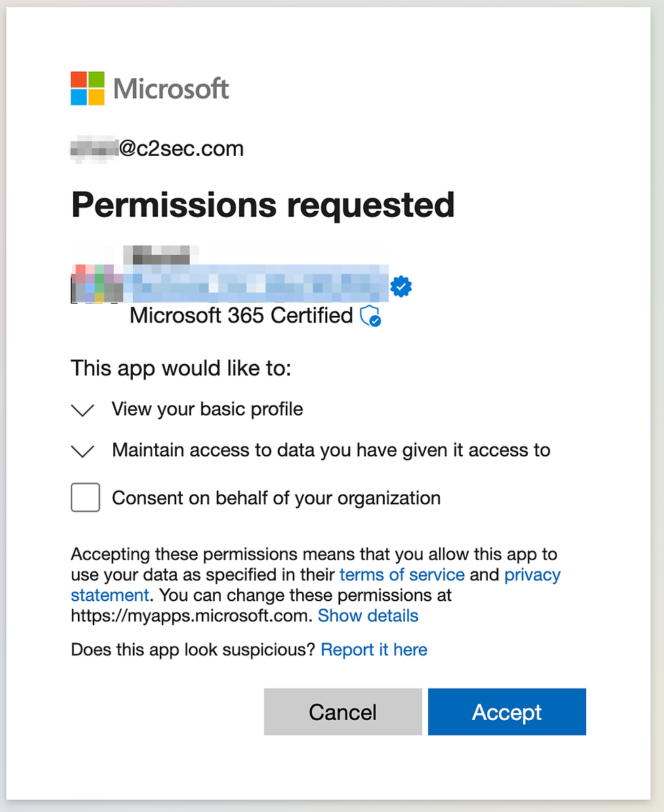Click Does this app look suspicious text
The image size is (664, 812).
pos(193,649)
